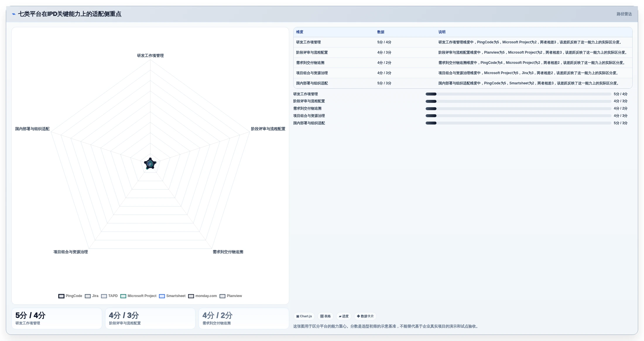The height and width of the screenshot is (341, 644).
Task: Click the 4分 / 2分 value in table
Action: (x=384, y=63)
